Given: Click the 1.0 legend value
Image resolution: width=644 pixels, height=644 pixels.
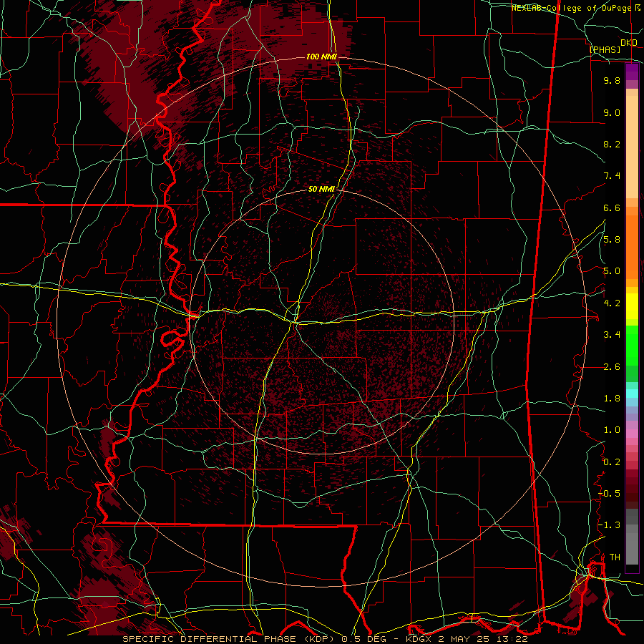Looking at the screenshot, I should click(x=612, y=430).
